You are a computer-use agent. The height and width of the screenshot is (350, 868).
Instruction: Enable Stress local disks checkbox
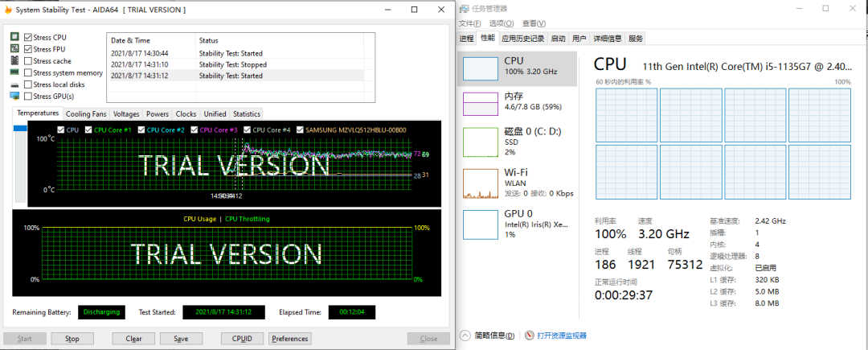tap(27, 84)
